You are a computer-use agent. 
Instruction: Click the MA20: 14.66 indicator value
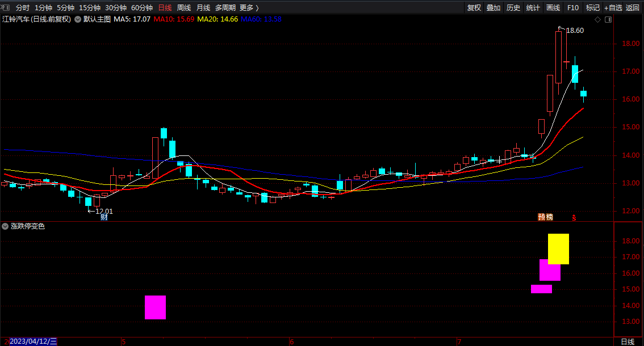tap(218, 19)
